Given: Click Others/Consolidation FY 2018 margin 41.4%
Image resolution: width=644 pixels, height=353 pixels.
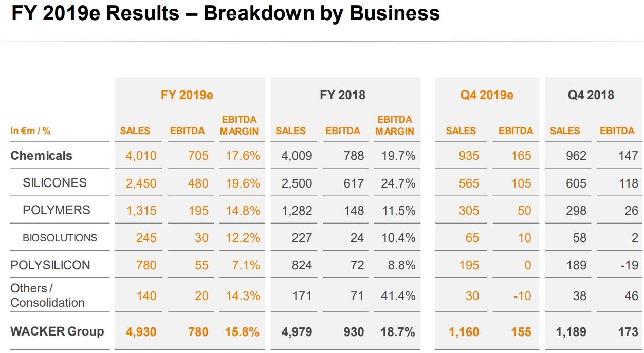Looking at the screenshot, I should click(398, 296).
